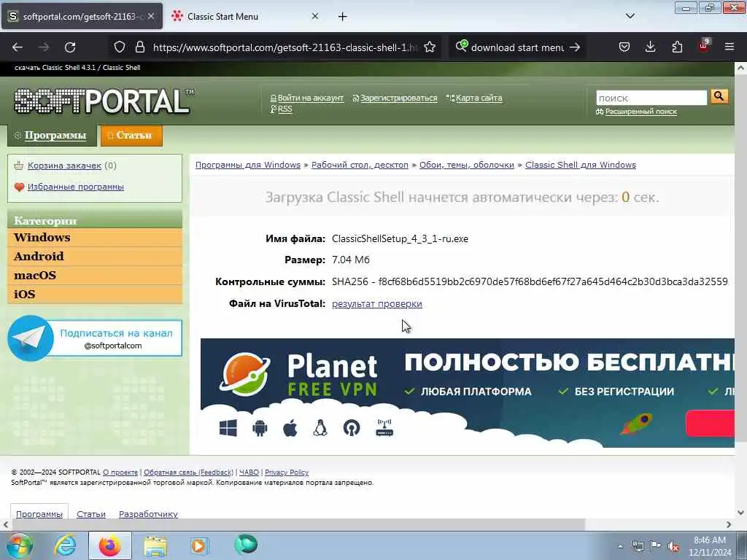Viewport: 747px width, 560px height.
Task: Click the network tray icon
Action: [x=638, y=546]
